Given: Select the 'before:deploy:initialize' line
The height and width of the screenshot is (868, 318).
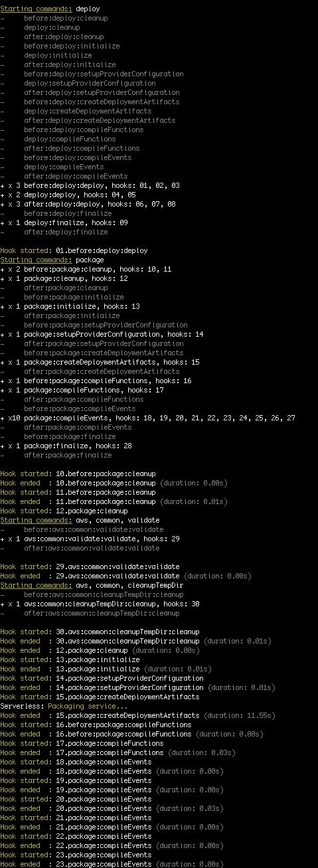Looking at the screenshot, I should pos(60,46).
